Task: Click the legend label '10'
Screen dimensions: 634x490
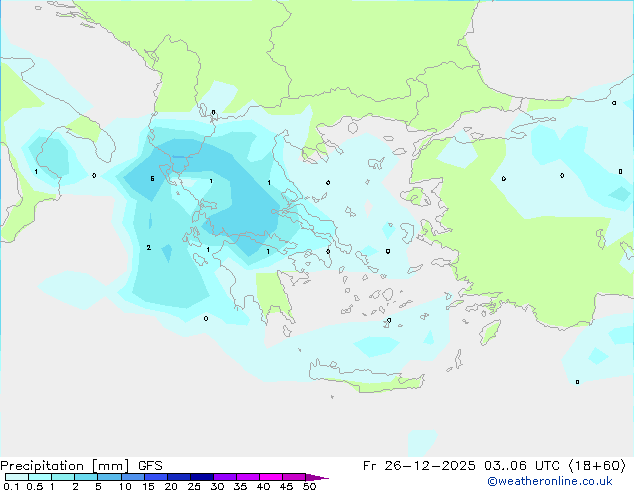Action: 125,486
